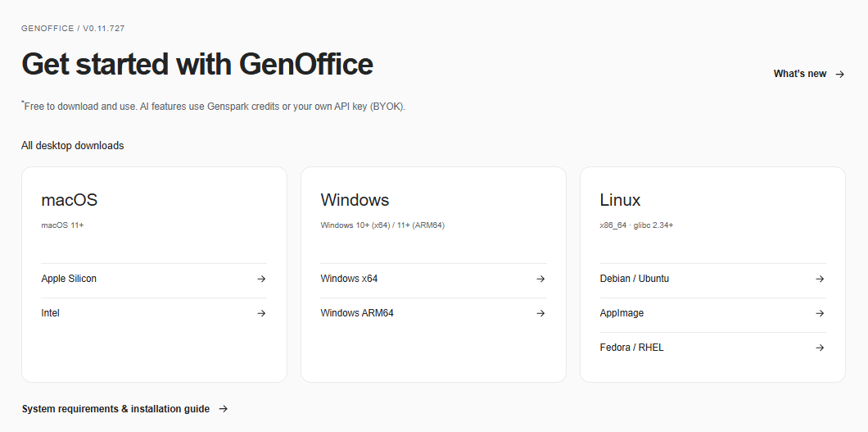Click the free-to-download BYOK note

click(214, 107)
